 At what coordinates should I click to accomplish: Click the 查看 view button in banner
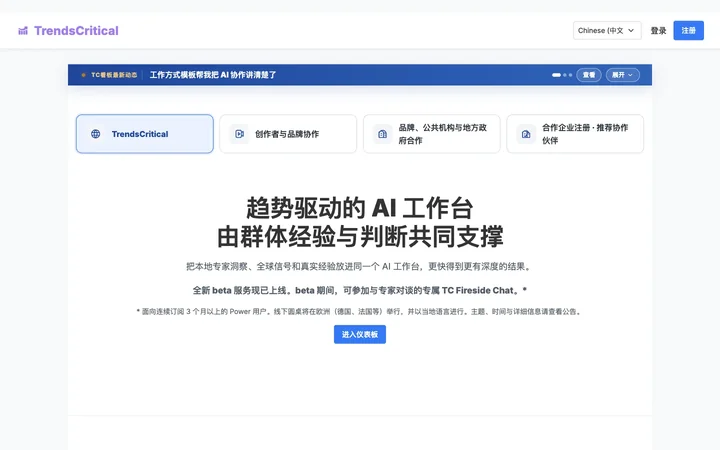[589, 75]
